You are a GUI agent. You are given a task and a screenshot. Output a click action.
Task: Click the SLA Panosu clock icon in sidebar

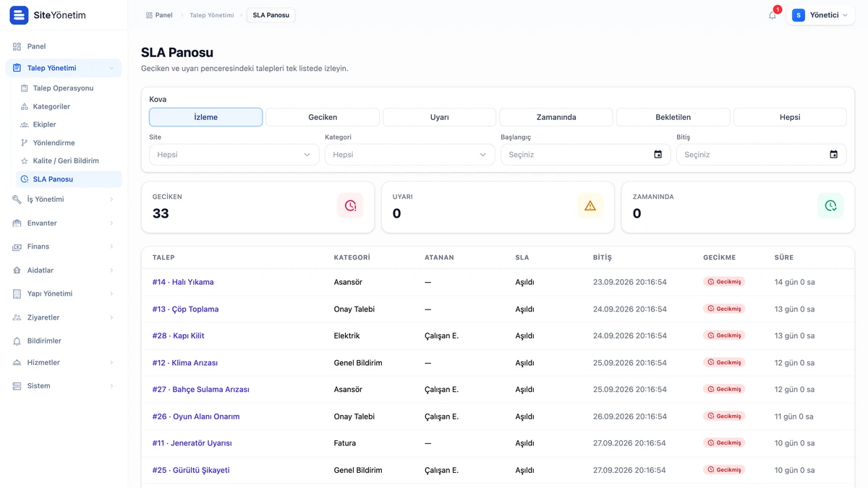[x=25, y=179]
